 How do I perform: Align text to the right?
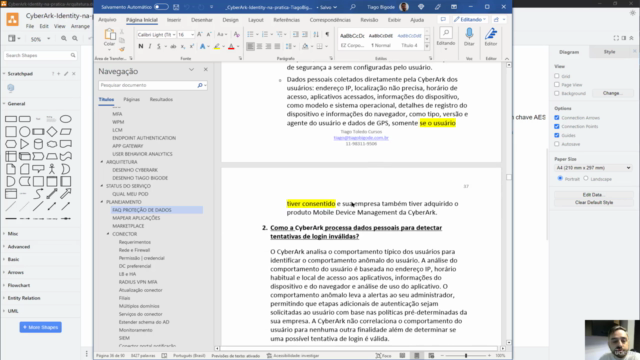point(268,47)
